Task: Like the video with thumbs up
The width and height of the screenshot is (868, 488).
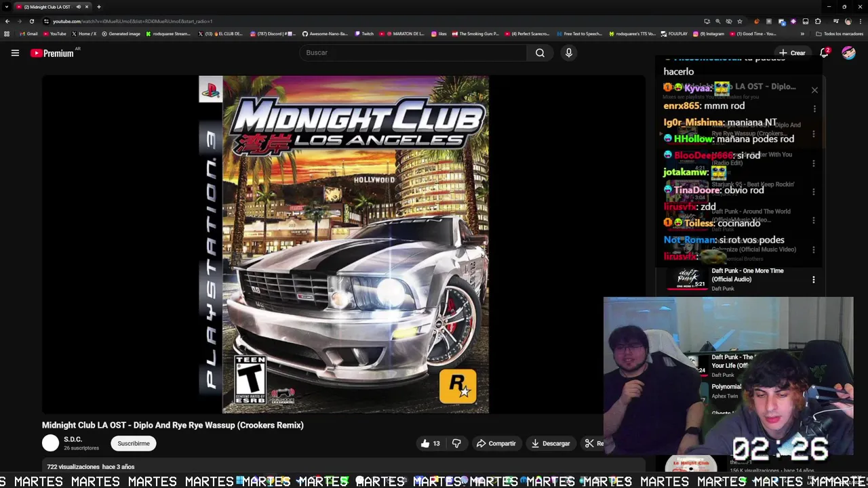Action: point(430,443)
